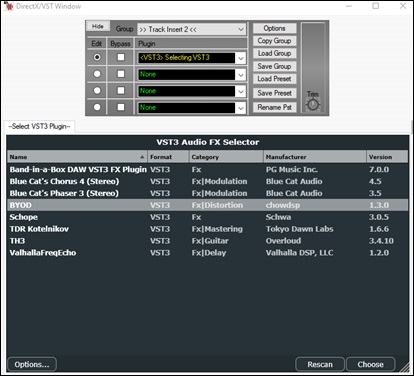Expand the fourth slot's None plugin dropdown
Image resolution: width=414 pixels, height=376 pixels.
(x=241, y=108)
